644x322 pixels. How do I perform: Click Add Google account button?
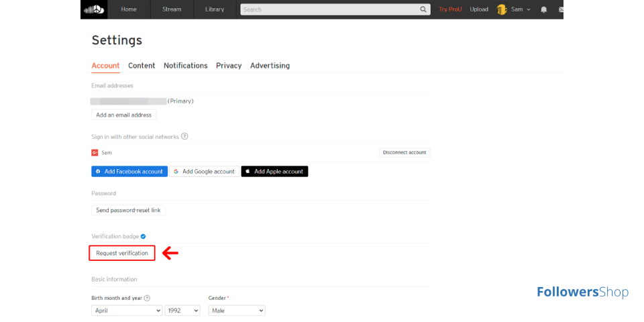point(204,171)
